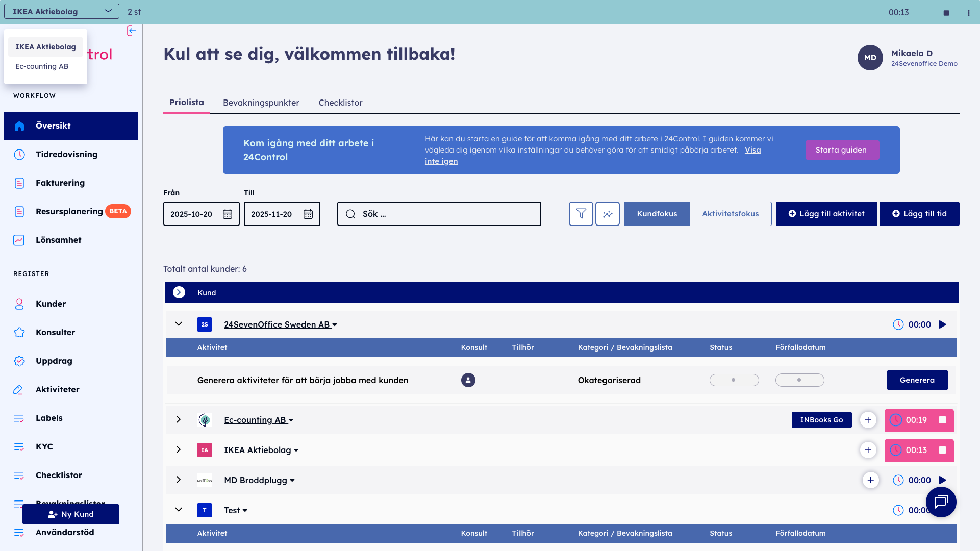Start the timer for MD Broddplugg
Screen dimensions: 980x551
tap(942, 480)
